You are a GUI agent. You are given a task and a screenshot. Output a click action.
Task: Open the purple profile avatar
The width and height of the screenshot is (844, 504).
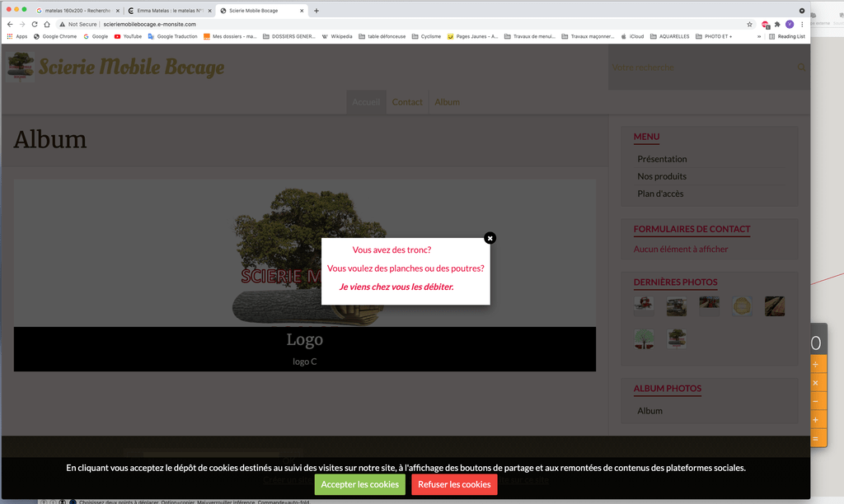[790, 24]
